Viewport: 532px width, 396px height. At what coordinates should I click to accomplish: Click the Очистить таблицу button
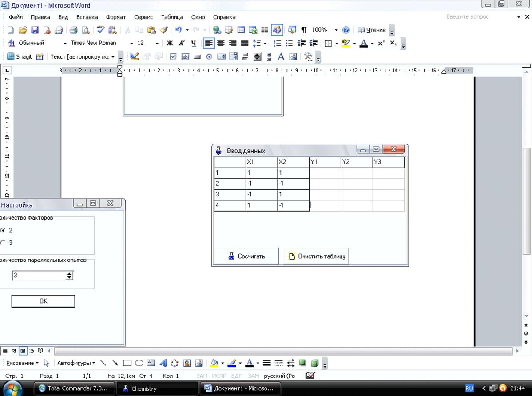(x=317, y=256)
